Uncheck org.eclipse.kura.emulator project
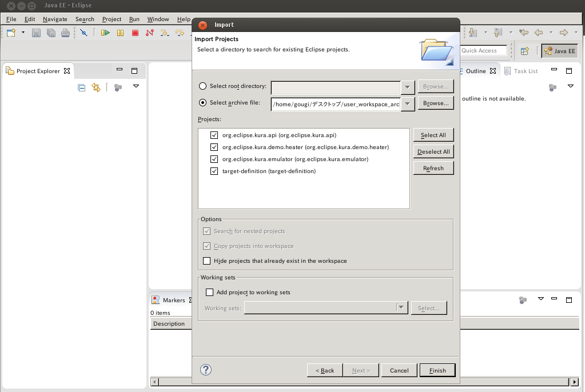585x392 pixels. tap(214, 159)
